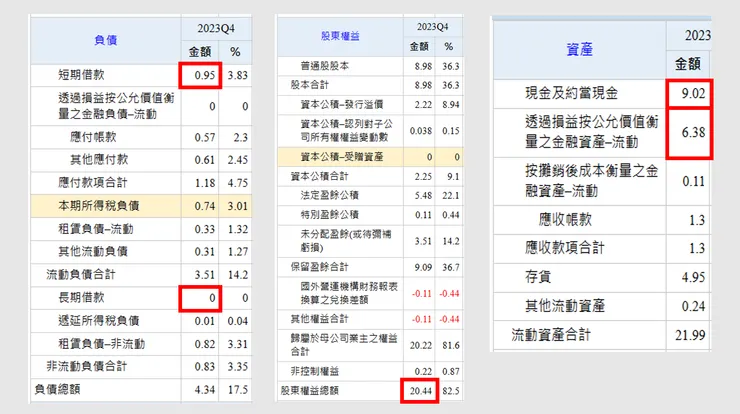Select the 2.45 percent for 其他應付款
The height and width of the screenshot is (414, 740).
[237, 160]
